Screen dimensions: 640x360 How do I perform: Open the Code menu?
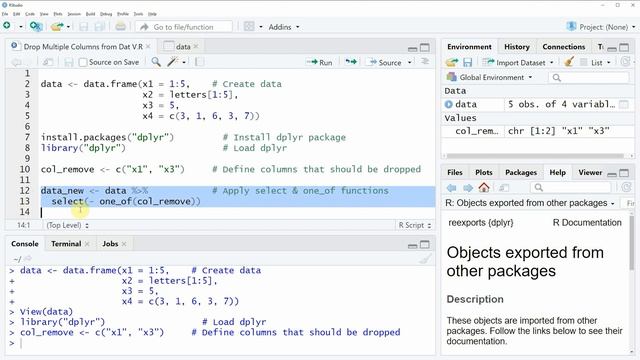[x=30, y=14]
